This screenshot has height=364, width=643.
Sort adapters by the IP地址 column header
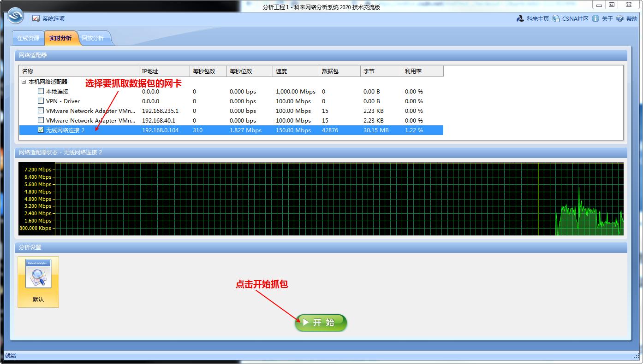point(164,71)
